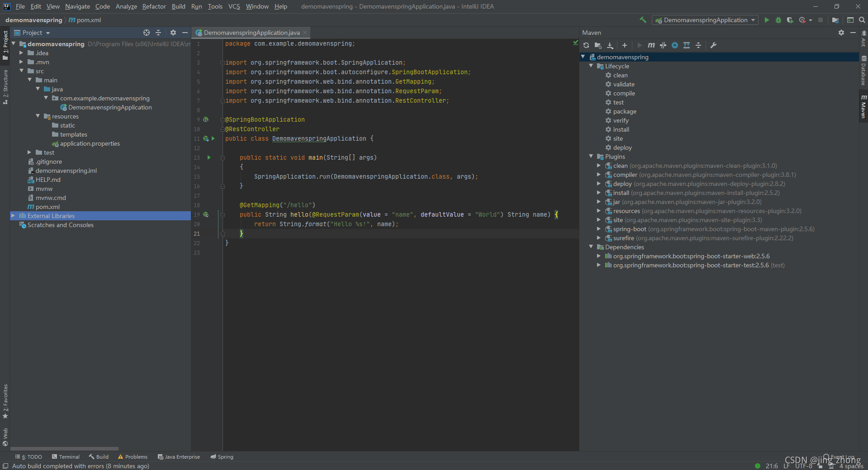
Task: Toggle the Structure side tool window
Action: pos(5,87)
